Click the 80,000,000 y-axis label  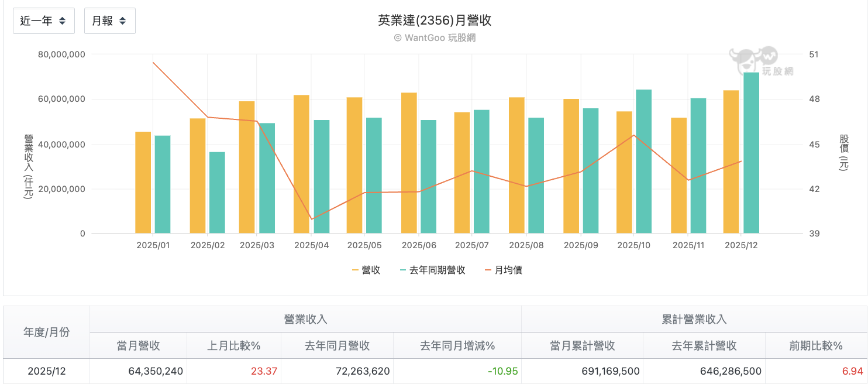[x=61, y=54]
